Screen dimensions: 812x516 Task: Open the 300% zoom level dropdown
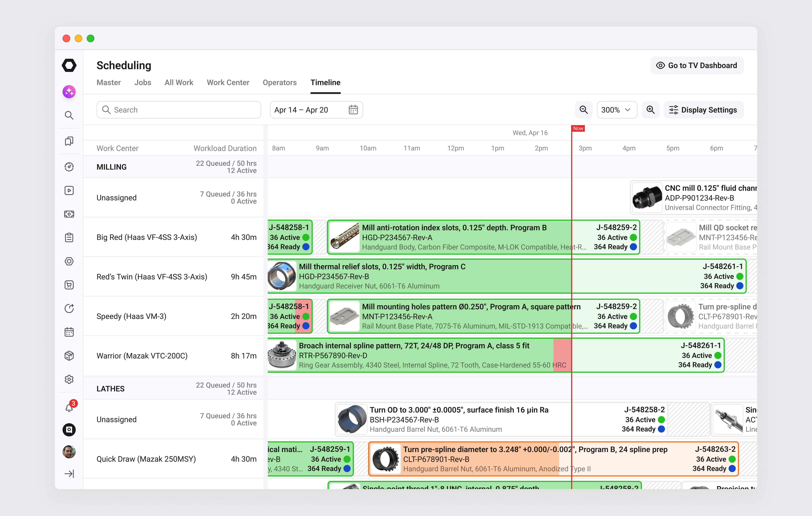[x=617, y=110]
